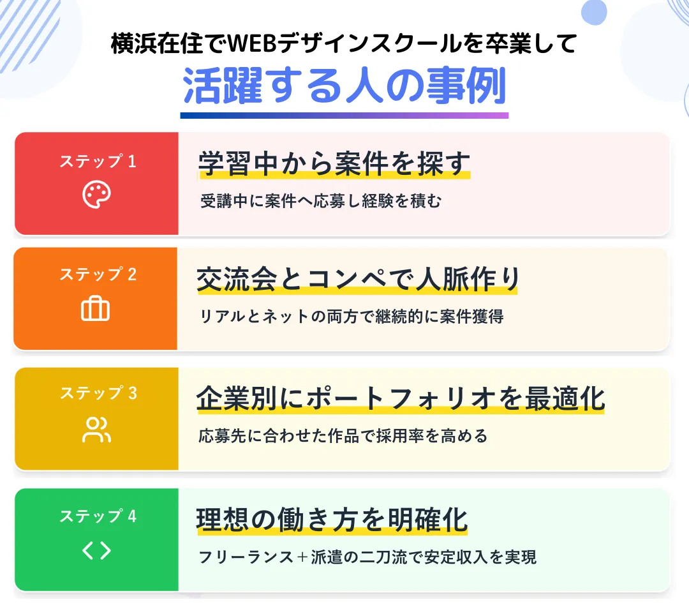Select the ステップ 2 label

coord(98,274)
